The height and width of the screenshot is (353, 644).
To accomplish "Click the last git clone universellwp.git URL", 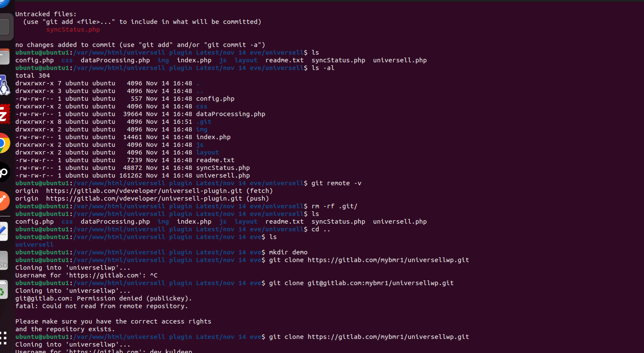I will [388, 337].
